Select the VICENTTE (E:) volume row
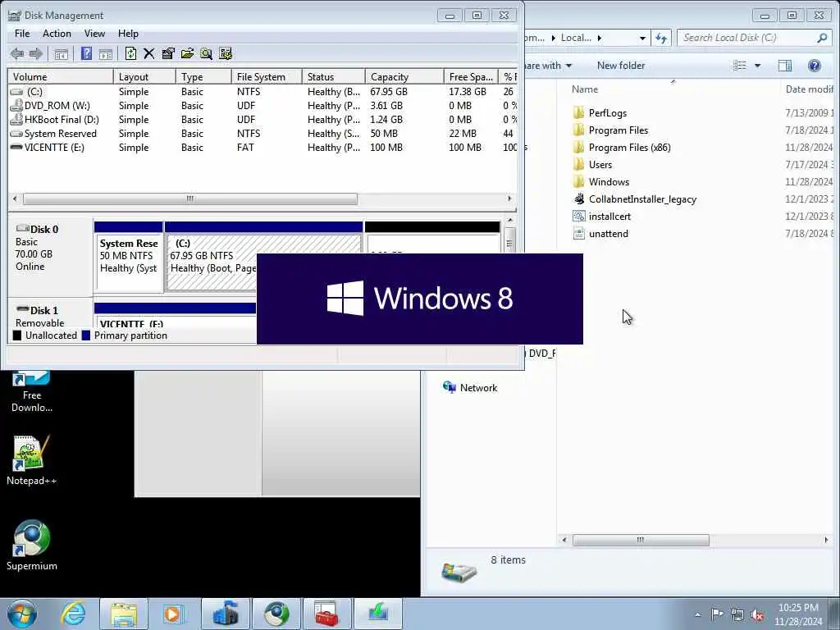 pyautogui.click(x=262, y=148)
